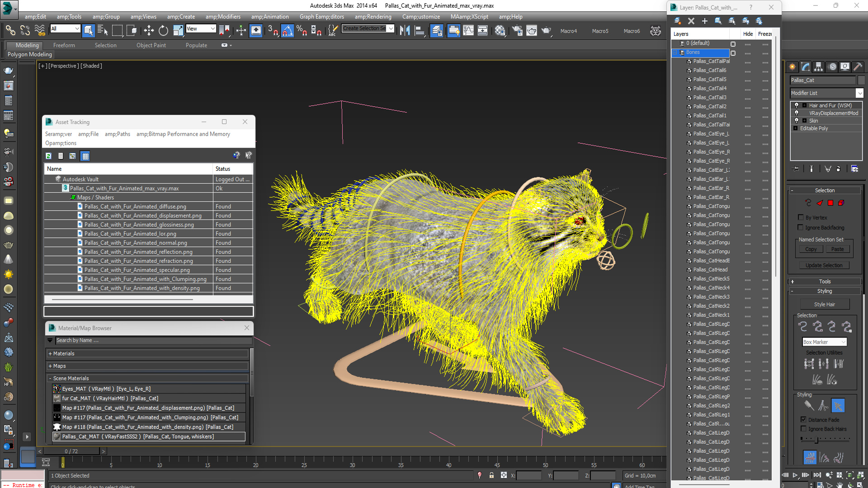Viewport: 868px width, 488px height.
Task: Click the Play Animation button
Action: coord(795,475)
